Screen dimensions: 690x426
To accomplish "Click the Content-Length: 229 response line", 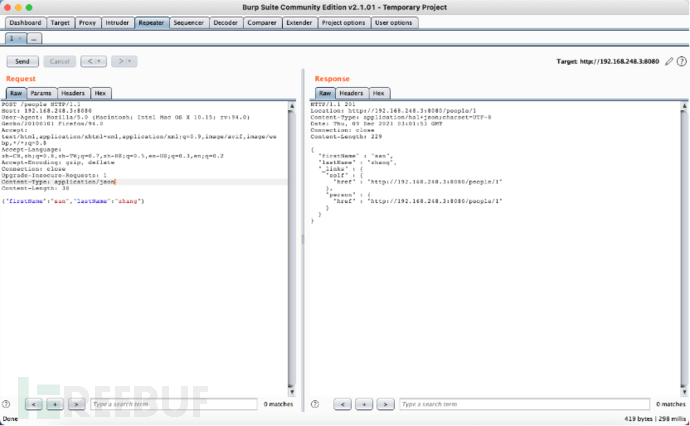I will point(346,137).
